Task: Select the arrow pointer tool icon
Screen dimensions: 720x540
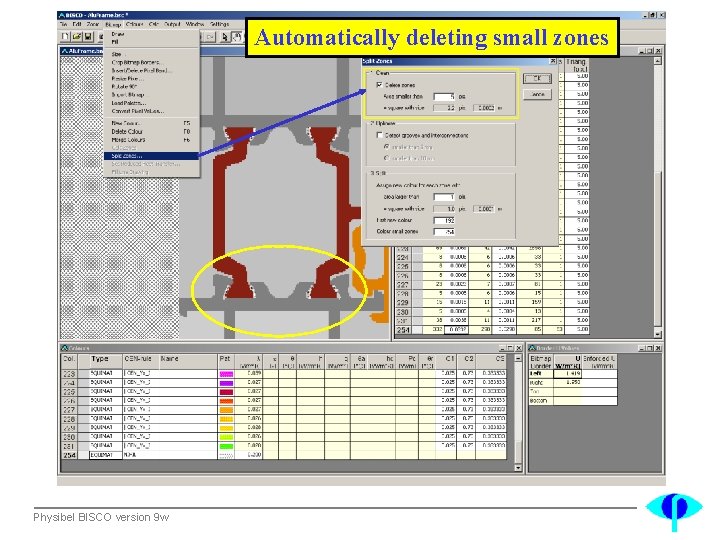Action: coord(225,37)
